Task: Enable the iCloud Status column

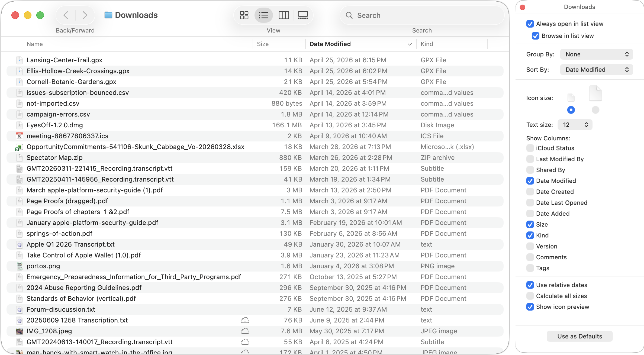Action: (x=530, y=148)
